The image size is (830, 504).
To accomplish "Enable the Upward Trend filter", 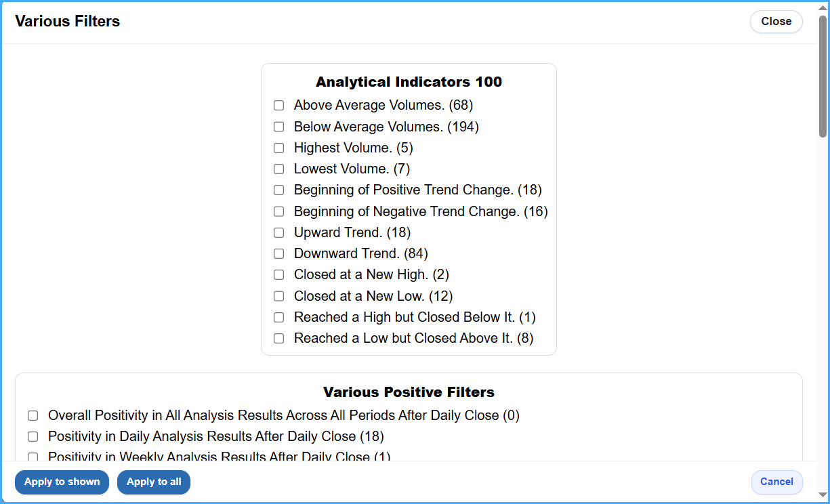I will [278, 232].
